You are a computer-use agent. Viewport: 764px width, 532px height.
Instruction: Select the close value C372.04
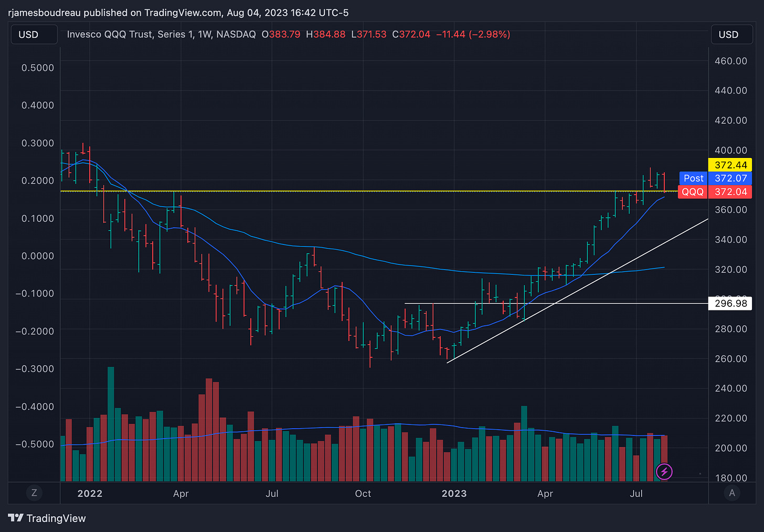(x=411, y=35)
